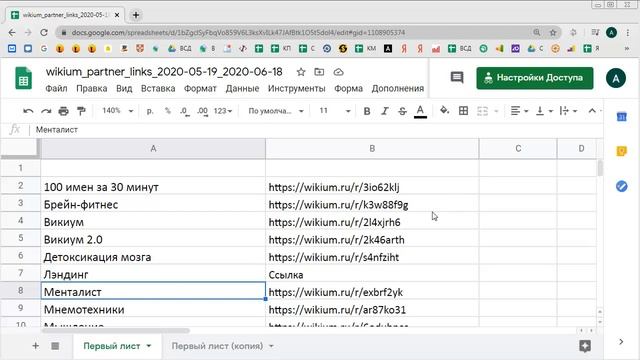Format as percent
640x360 pixels.
(167, 111)
